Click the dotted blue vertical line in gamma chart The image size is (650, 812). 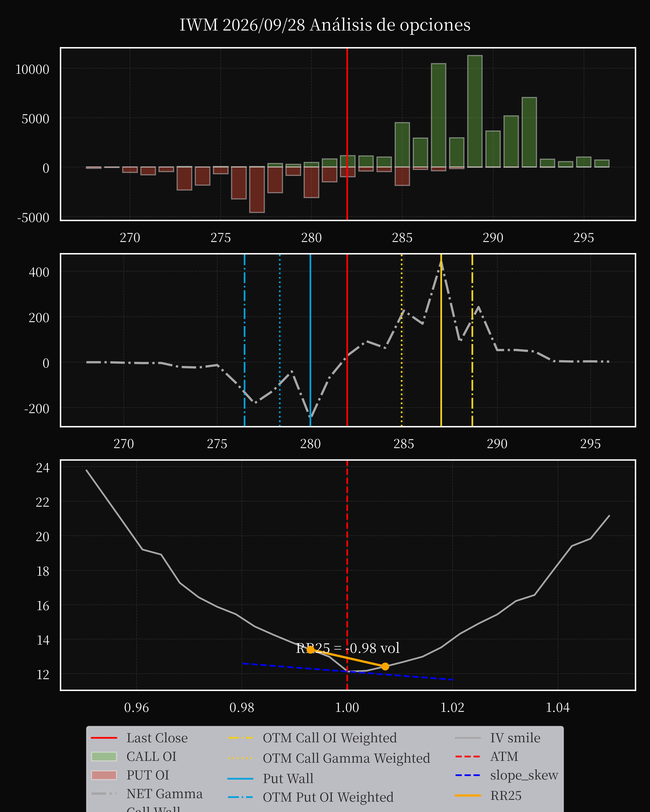pyautogui.click(x=279, y=340)
